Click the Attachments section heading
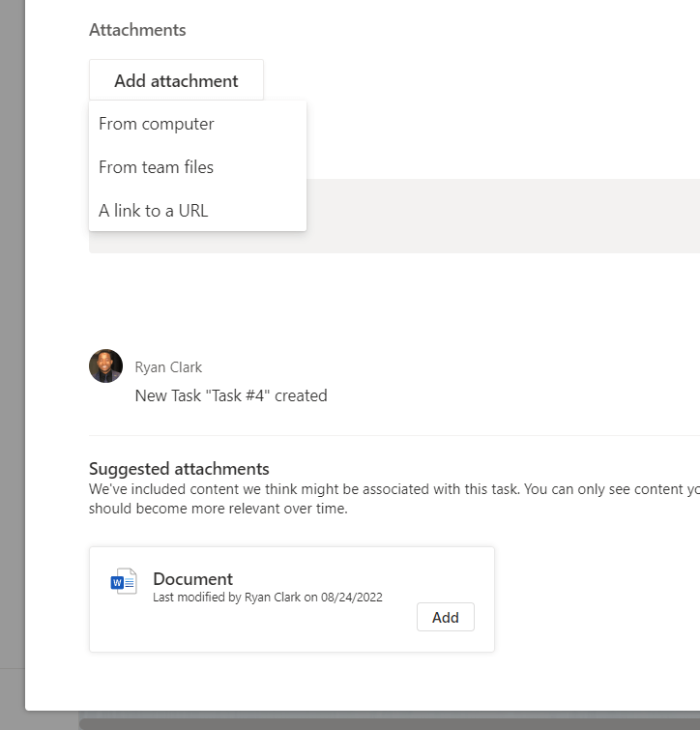This screenshot has height=730, width=700. [137, 30]
